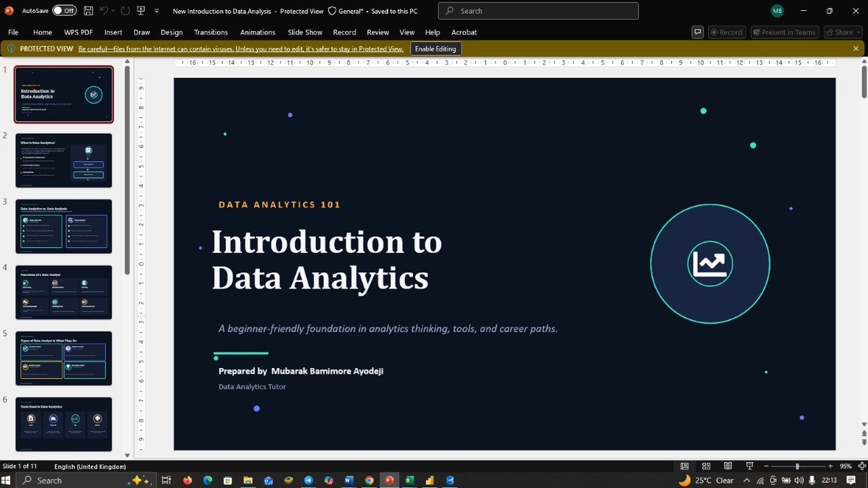The height and width of the screenshot is (488, 868).
Task: Open the Animations tab
Action: [258, 33]
